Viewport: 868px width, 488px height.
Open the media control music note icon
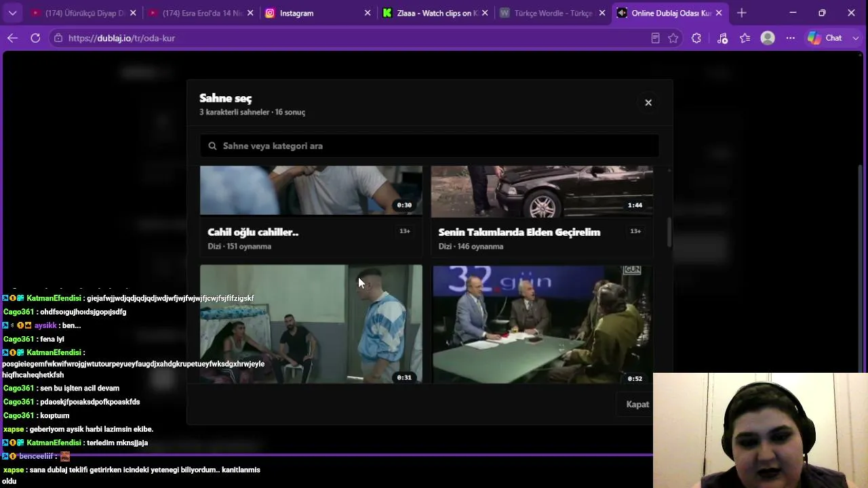pos(722,38)
